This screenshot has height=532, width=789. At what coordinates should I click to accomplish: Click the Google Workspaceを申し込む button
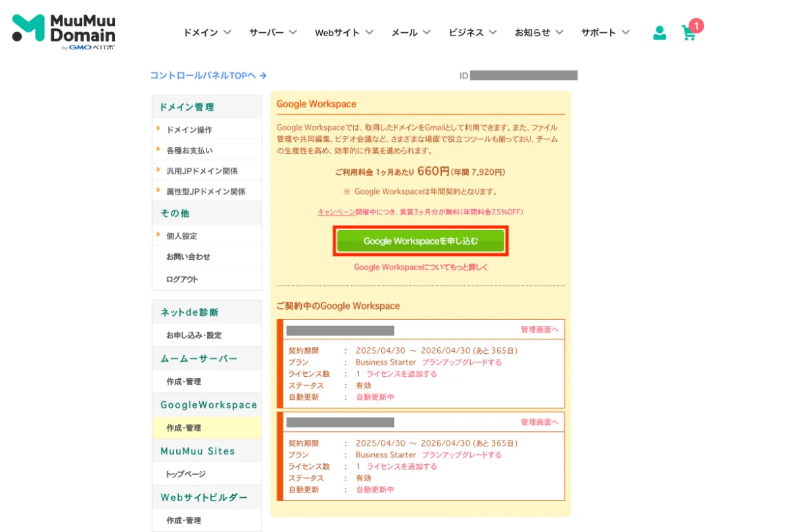point(421,241)
